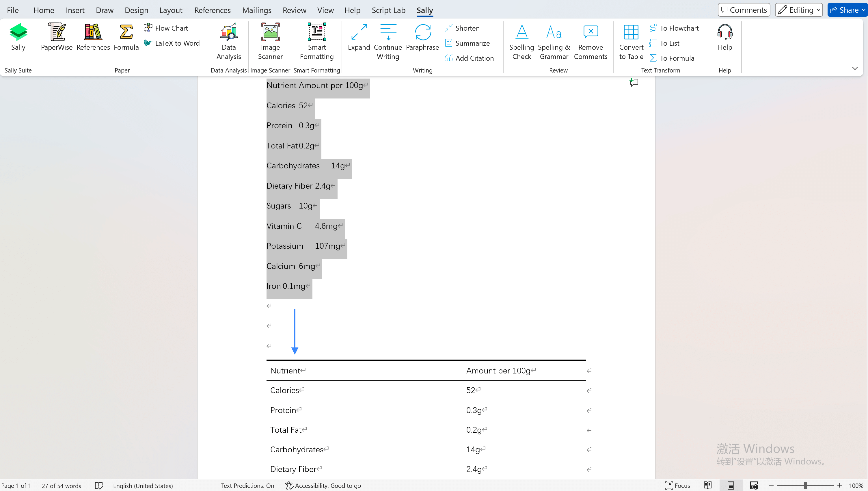Viewport: 868px width, 491px height.
Task: Use Continue Writing
Action: tap(388, 42)
